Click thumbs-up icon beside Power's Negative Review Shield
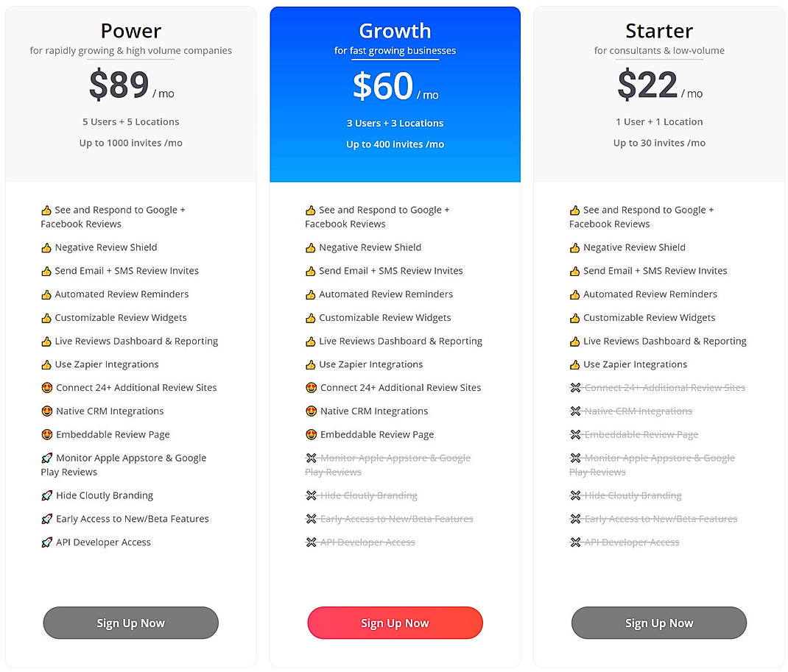 [46, 248]
